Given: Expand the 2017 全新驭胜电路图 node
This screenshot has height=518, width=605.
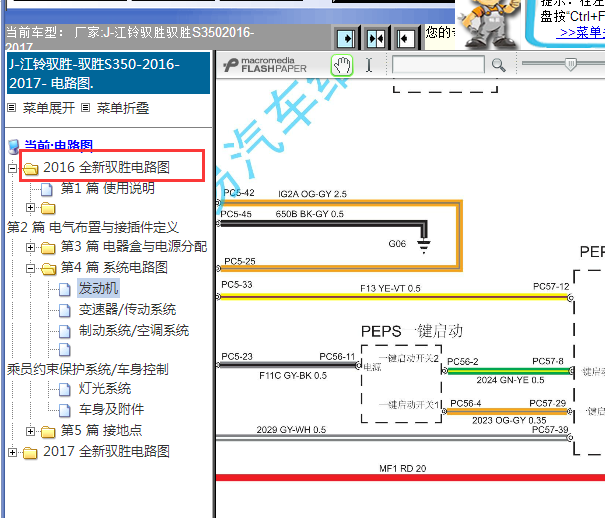Looking at the screenshot, I should pyautogui.click(x=12, y=452).
